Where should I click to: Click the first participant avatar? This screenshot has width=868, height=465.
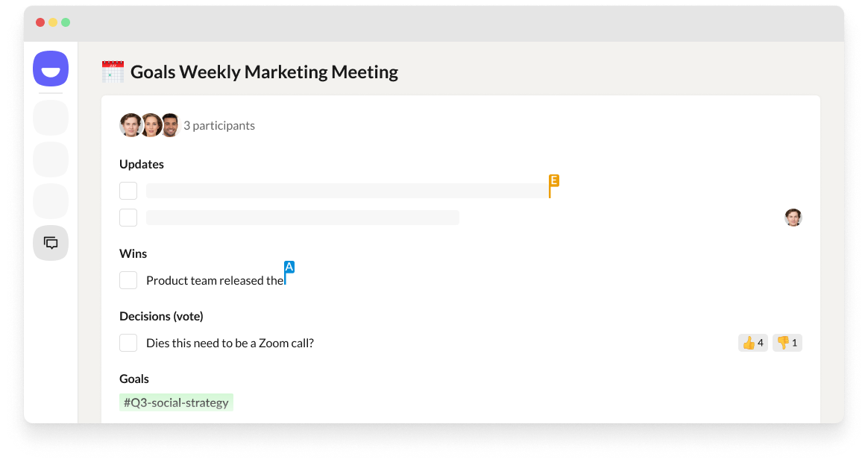click(131, 125)
